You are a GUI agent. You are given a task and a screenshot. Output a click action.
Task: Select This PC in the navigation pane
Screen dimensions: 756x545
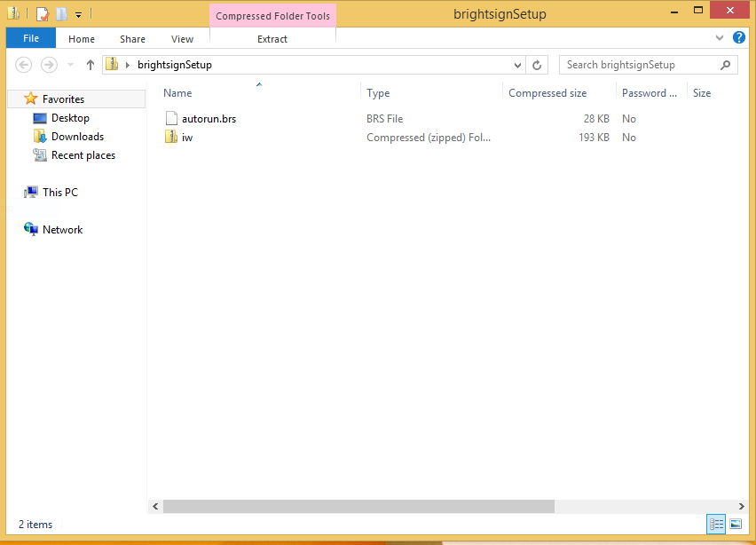coord(60,192)
